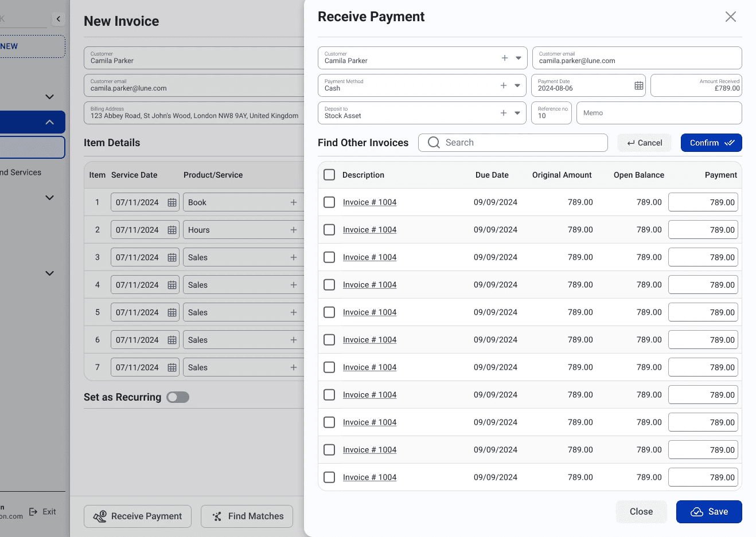This screenshot has width=756, height=537.
Task: Open the last Invoice # 1004 link
Action: [x=370, y=477]
